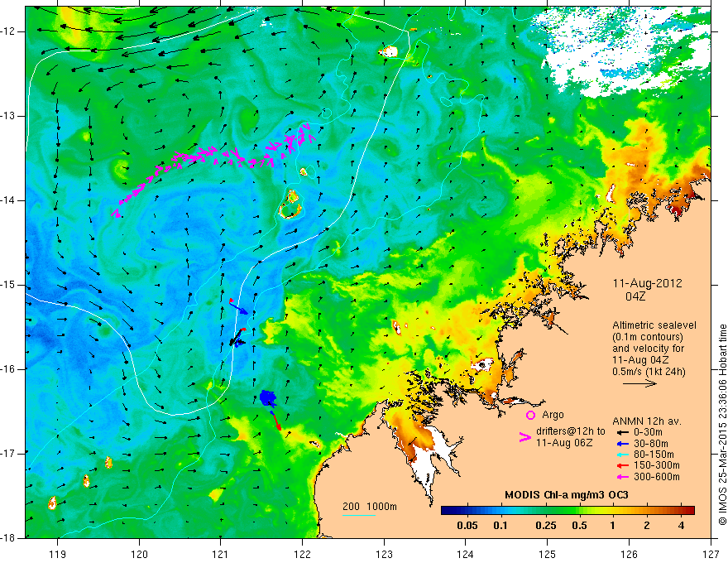This screenshot has height=563, width=728.
Task: Click the "and velocity for" text
Action: 648,349
